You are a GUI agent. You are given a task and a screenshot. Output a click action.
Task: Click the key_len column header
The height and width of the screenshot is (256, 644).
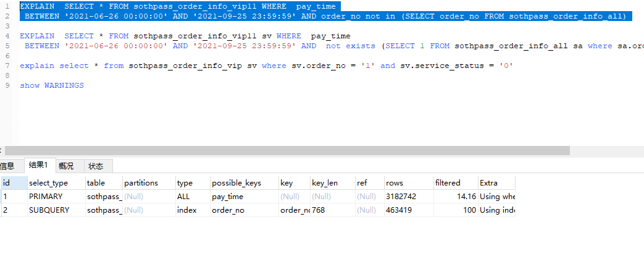pyautogui.click(x=333, y=183)
